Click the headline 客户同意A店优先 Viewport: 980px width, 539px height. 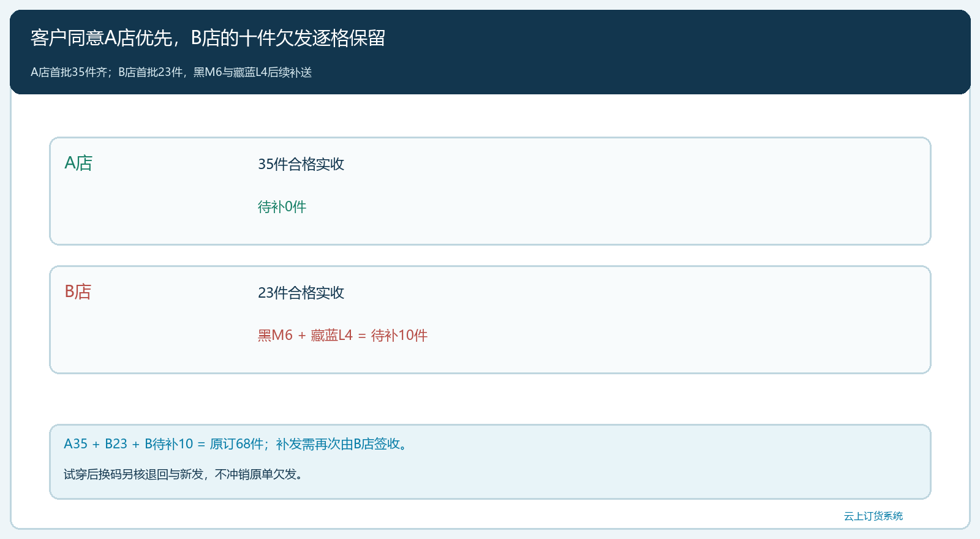click(x=208, y=38)
